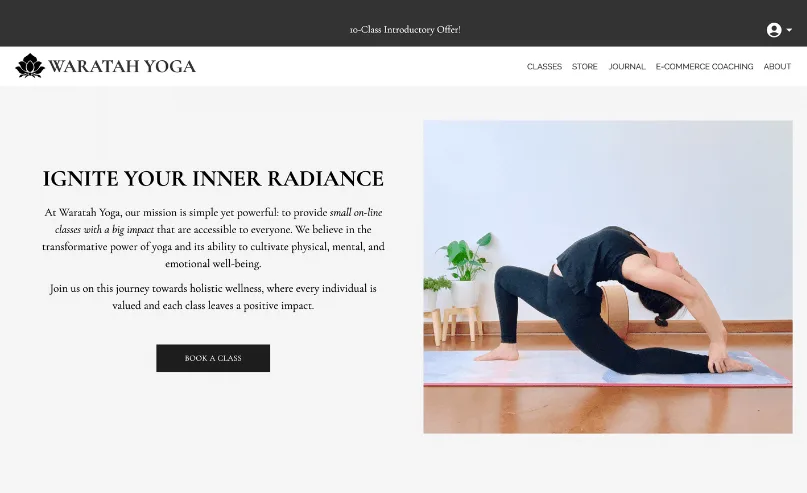Select E-COMMERCE COACHING in navigation

(704, 66)
